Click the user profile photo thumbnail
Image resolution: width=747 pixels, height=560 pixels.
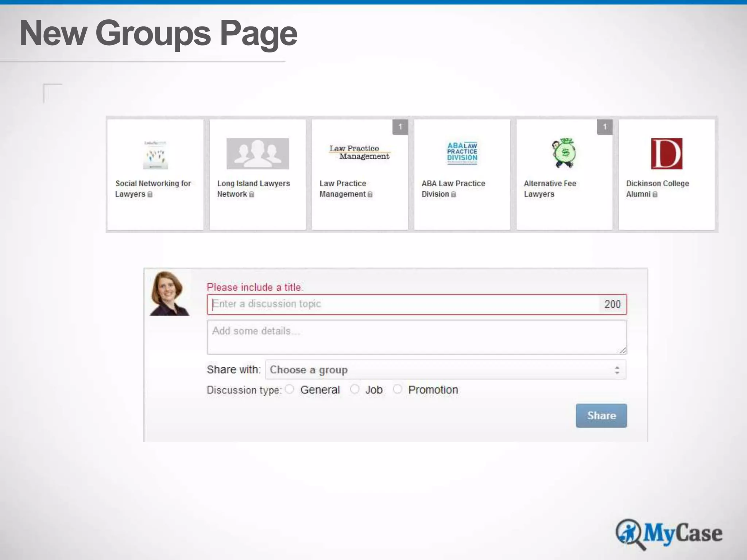(x=169, y=293)
